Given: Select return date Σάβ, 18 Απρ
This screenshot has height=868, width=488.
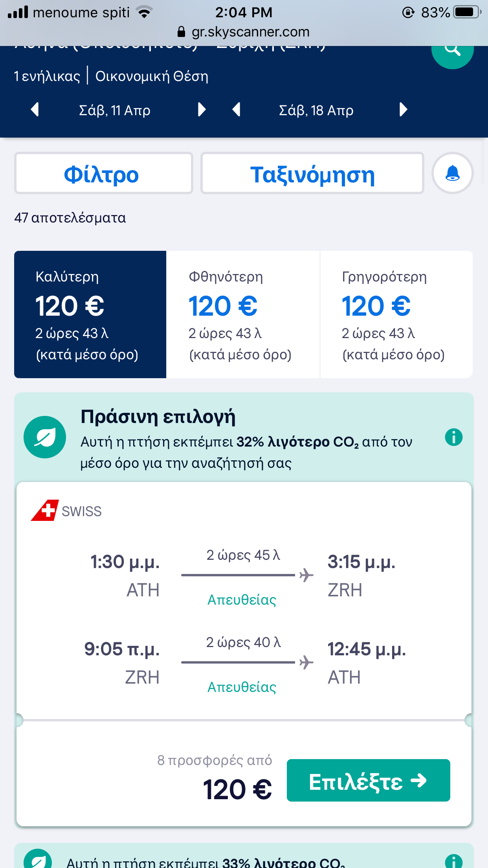Looking at the screenshot, I should click(x=316, y=110).
